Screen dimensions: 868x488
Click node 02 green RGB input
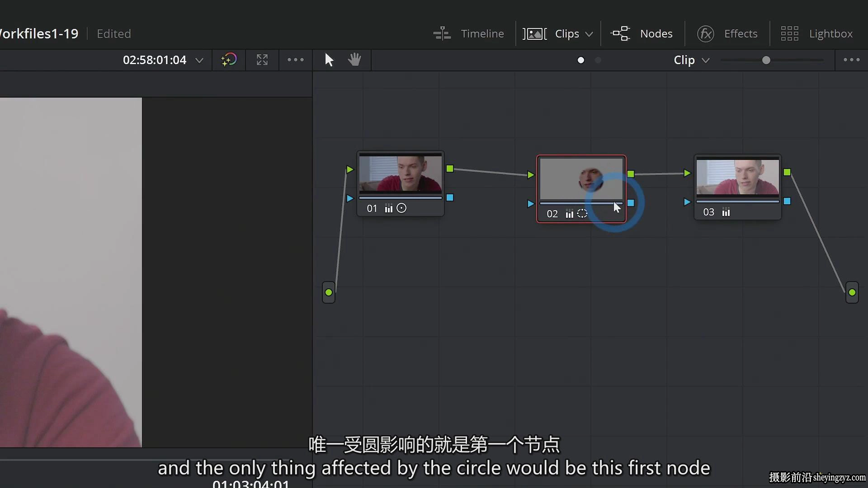click(x=531, y=175)
